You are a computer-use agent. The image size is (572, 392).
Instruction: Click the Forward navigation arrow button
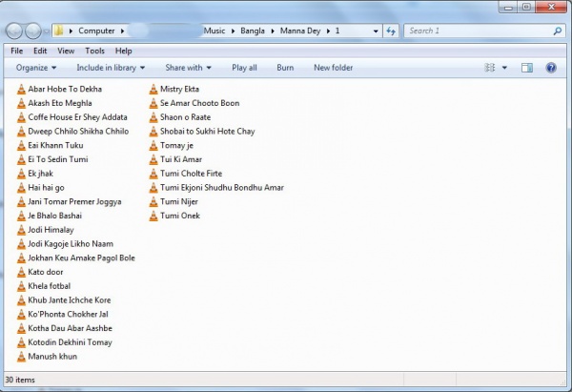(36, 31)
